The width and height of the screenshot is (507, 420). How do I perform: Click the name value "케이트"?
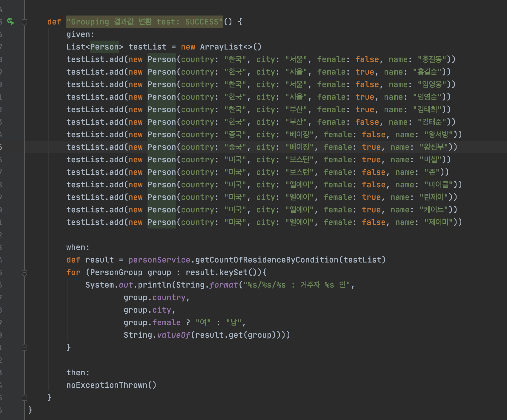click(434, 210)
